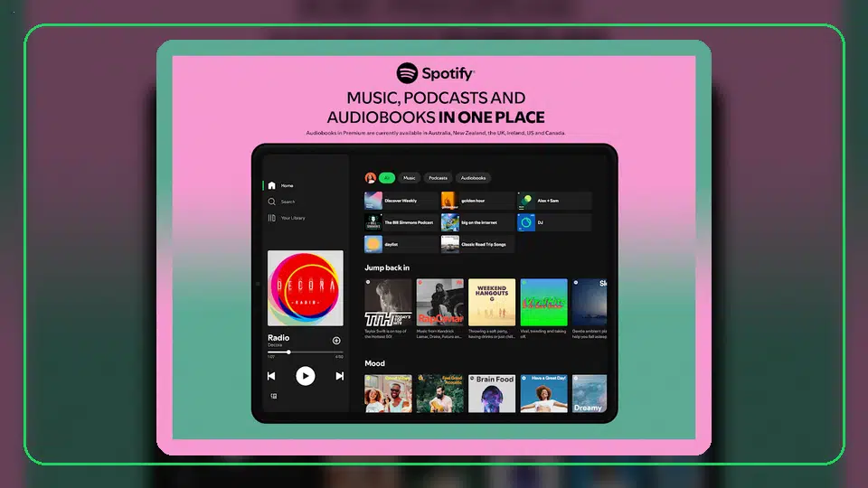Image resolution: width=868 pixels, height=488 pixels.
Task: Click the Your Library label
Action: click(x=293, y=218)
